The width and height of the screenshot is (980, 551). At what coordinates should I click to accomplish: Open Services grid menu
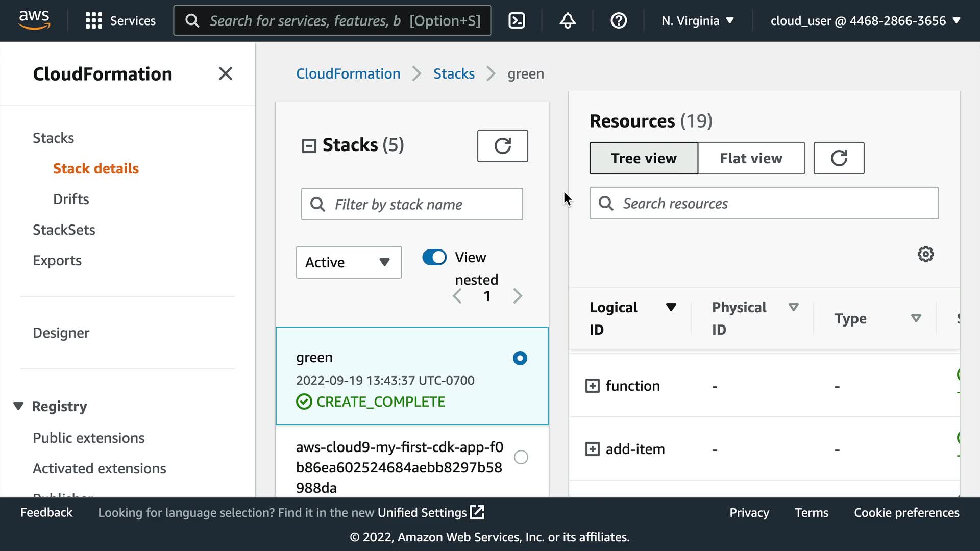[120, 20]
